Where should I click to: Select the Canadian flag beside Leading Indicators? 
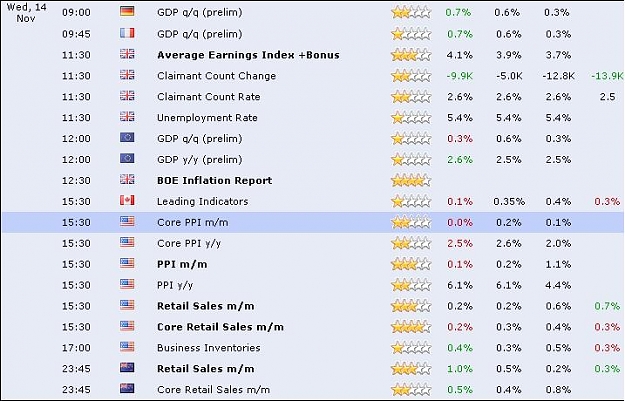pos(127,200)
